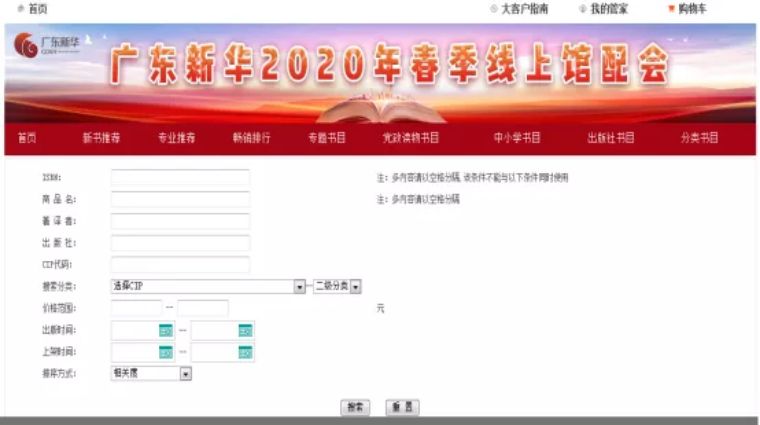Focus the 商品名 input field

point(180,199)
